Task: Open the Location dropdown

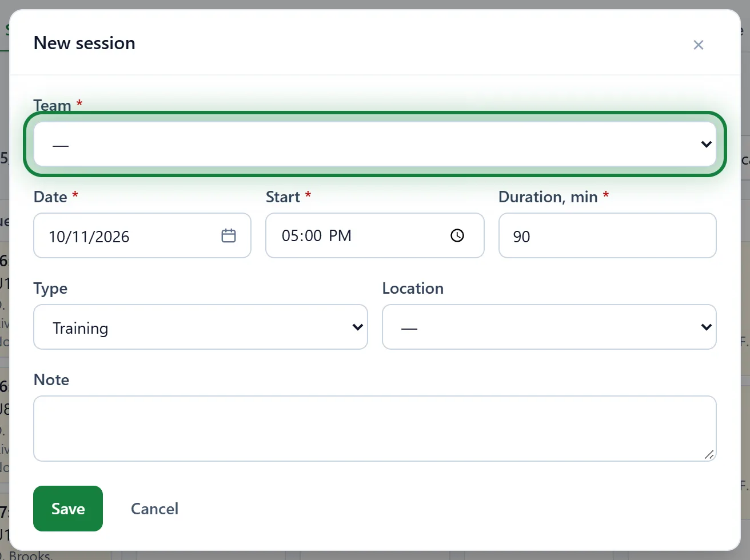Action: (549, 327)
